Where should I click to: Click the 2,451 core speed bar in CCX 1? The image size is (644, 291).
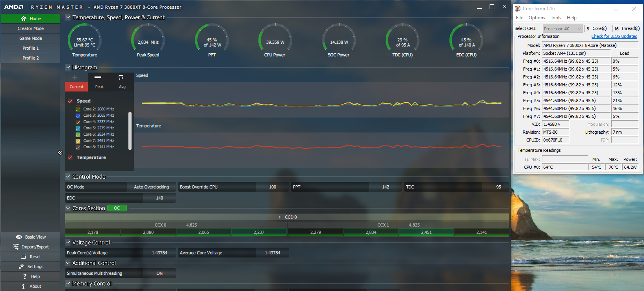426,232
